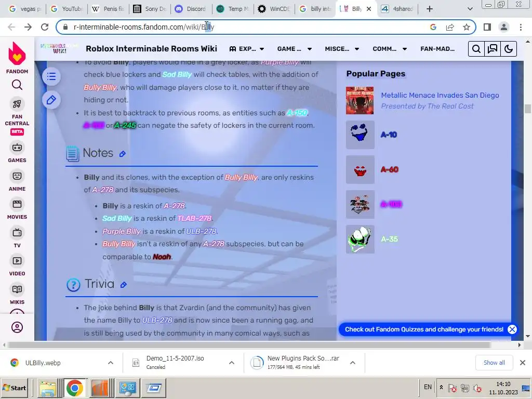532x399 pixels.
Task: Open the A-35 popular page link
Action: click(x=389, y=239)
